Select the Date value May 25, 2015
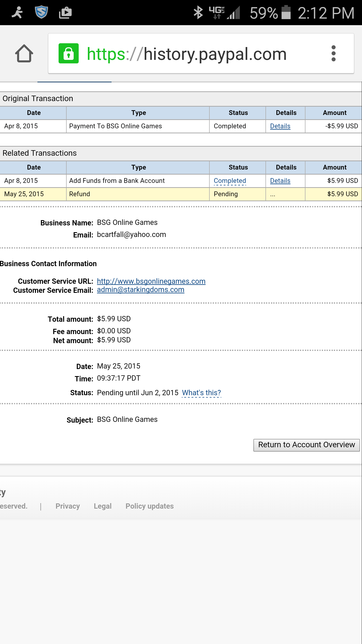 coord(119,366)
